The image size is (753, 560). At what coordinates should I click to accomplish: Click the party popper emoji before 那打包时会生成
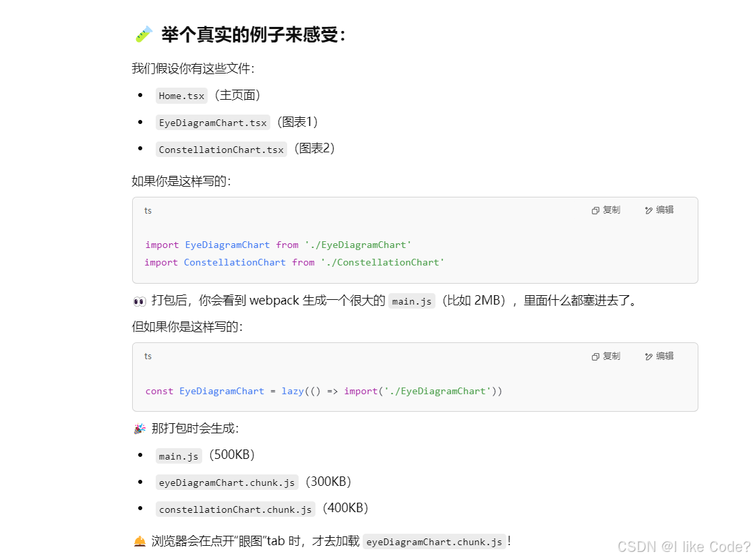point(139,428)
